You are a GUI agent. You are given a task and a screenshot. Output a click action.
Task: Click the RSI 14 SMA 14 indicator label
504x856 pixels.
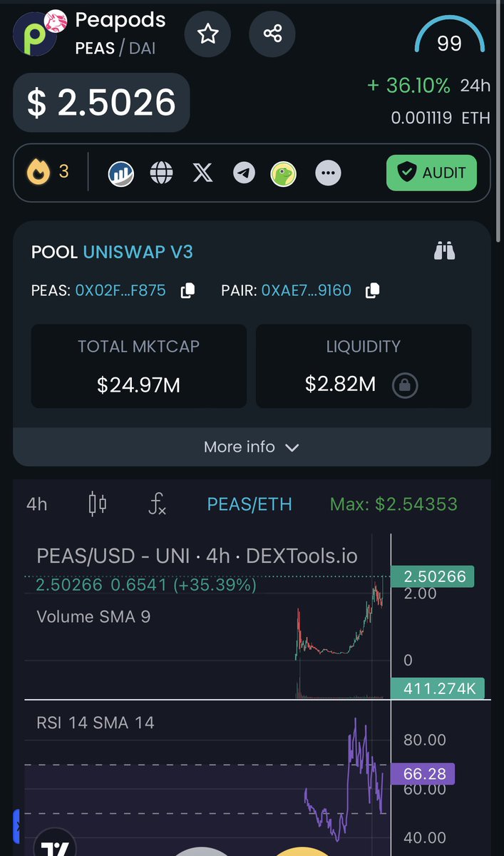(x=96, y=723)
